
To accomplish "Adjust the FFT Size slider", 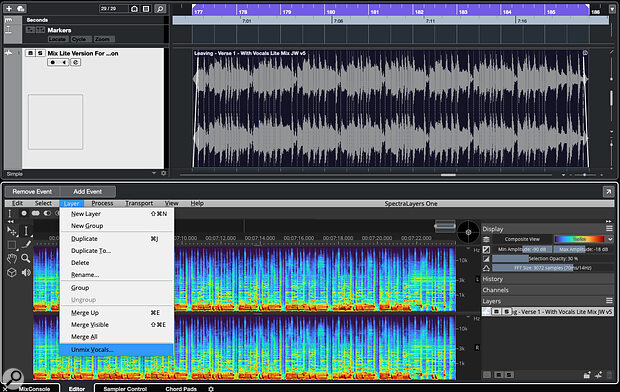I will (553, 268).
